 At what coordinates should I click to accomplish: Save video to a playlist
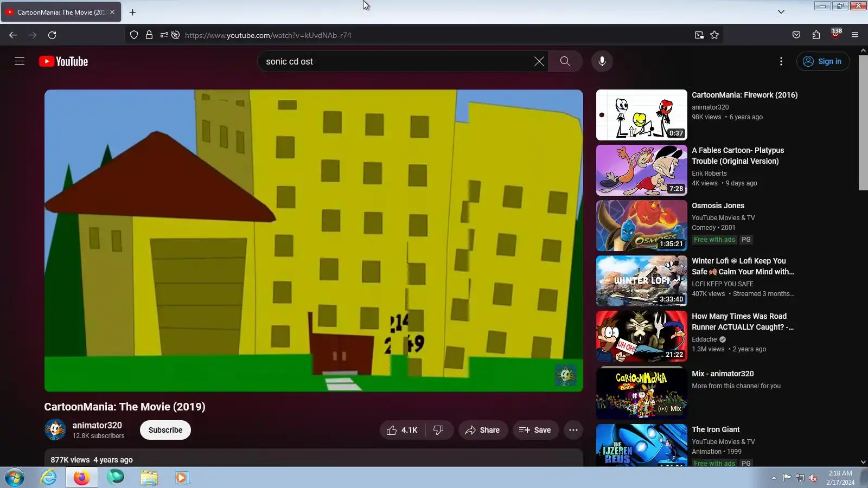click(x=535, y=430)
